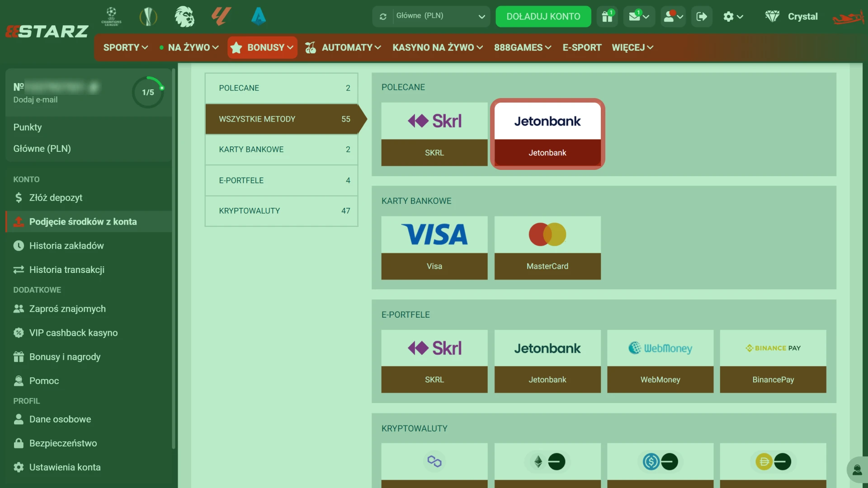Open the messages envelope dropdown
Viewport: 868px width, 488px height.
[639, 17]
